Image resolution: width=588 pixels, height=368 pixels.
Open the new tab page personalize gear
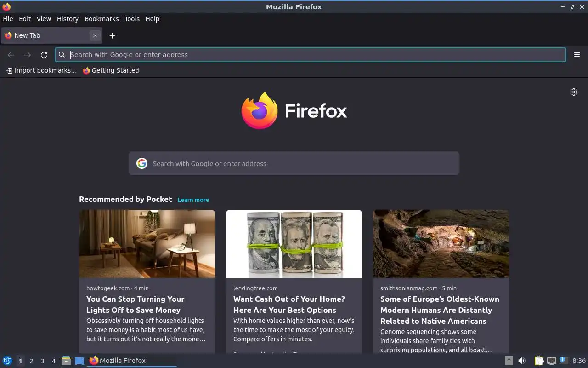[x=574, y=92]
